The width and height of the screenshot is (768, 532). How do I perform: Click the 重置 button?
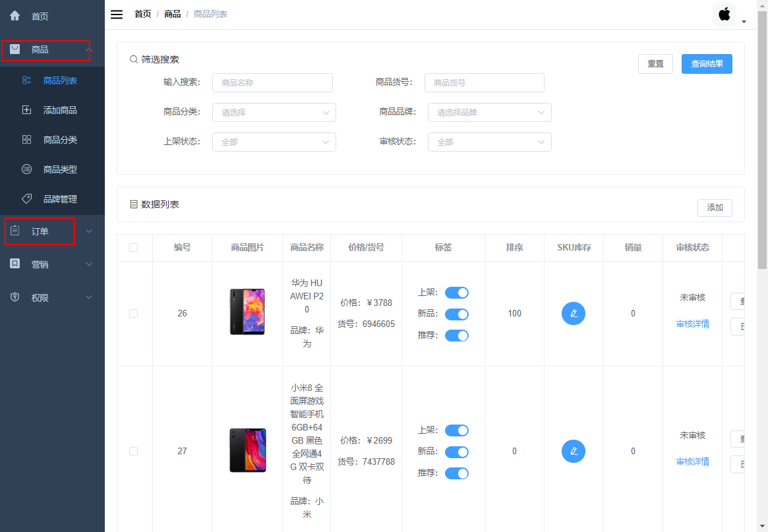coord(655,64)
